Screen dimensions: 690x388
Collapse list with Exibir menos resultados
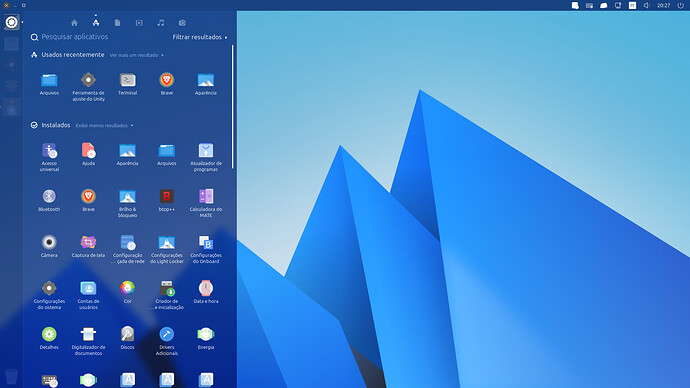(x=104, y=126)
